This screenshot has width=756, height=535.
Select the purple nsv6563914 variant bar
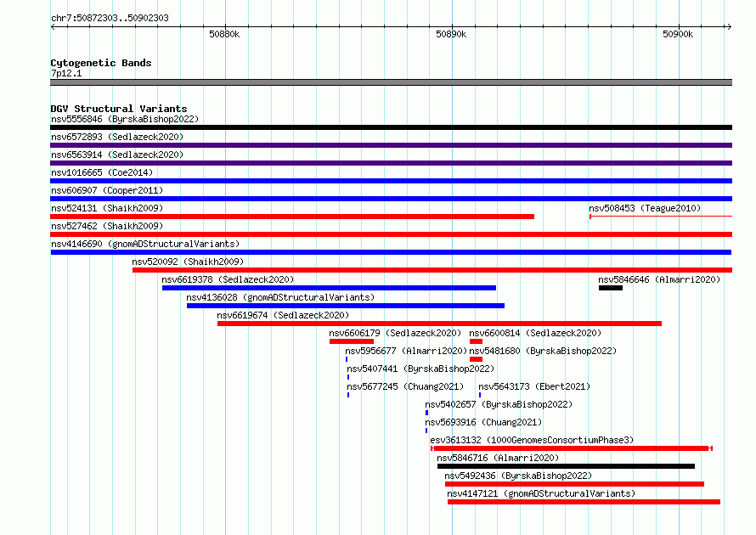click(x=391, y=163)
